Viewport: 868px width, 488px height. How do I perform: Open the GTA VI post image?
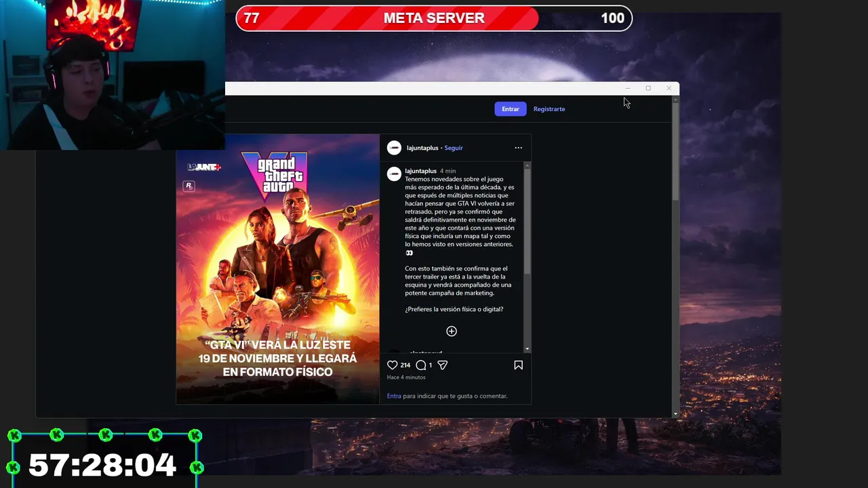coord(277,269)
